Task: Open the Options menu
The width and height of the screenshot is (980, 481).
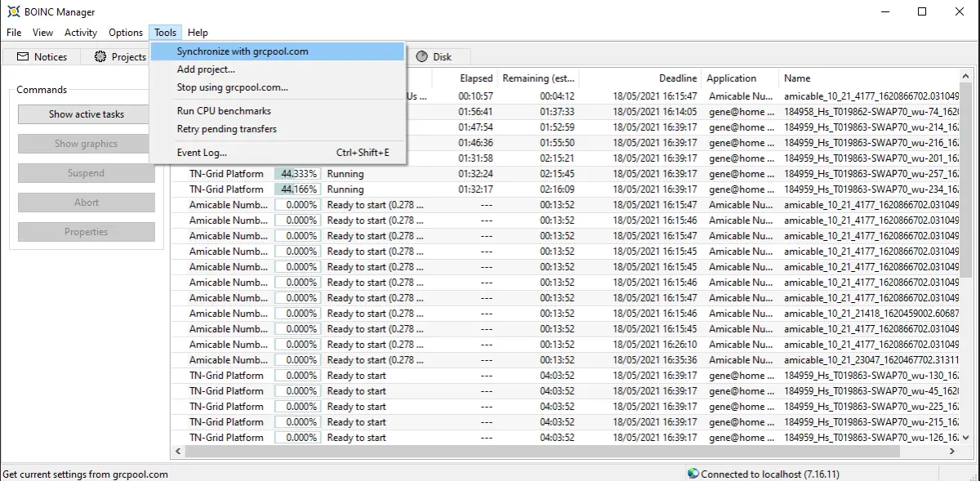Action: pyautogui.click(x=126, y=33)
